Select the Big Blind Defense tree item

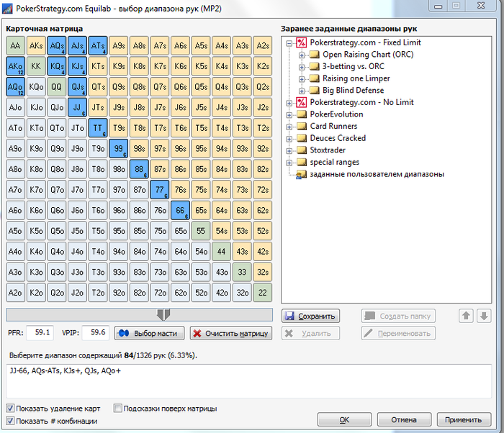point(353,91)
